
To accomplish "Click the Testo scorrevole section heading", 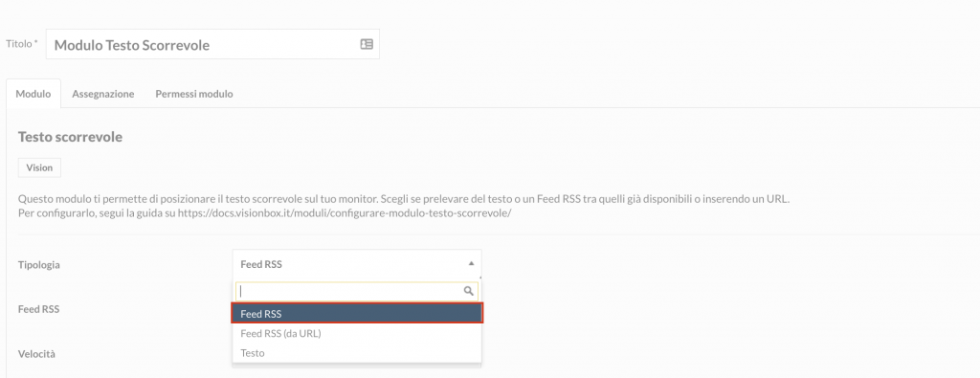I will 70,137.
